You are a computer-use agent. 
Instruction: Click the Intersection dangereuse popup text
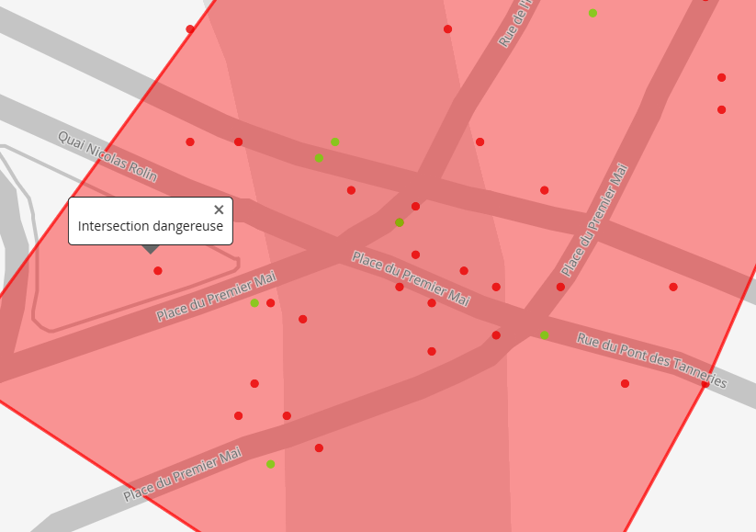tap(151, 226)
